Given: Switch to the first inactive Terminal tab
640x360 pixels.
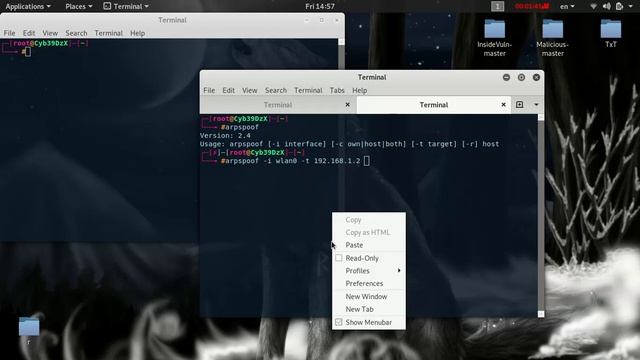Looking at the screenshot, I should click(x=278, y=105).
